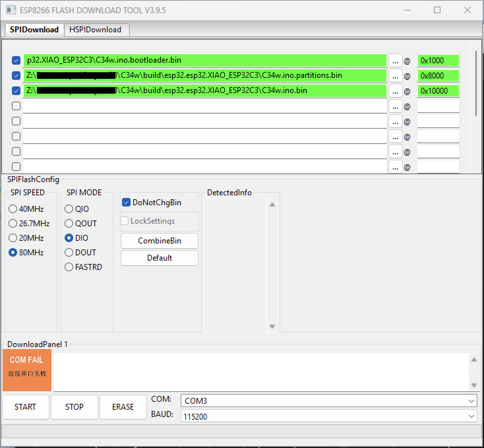Open the COM port dropdown
Viewport: 484px width, 448px height.
(x=328, y=401)
